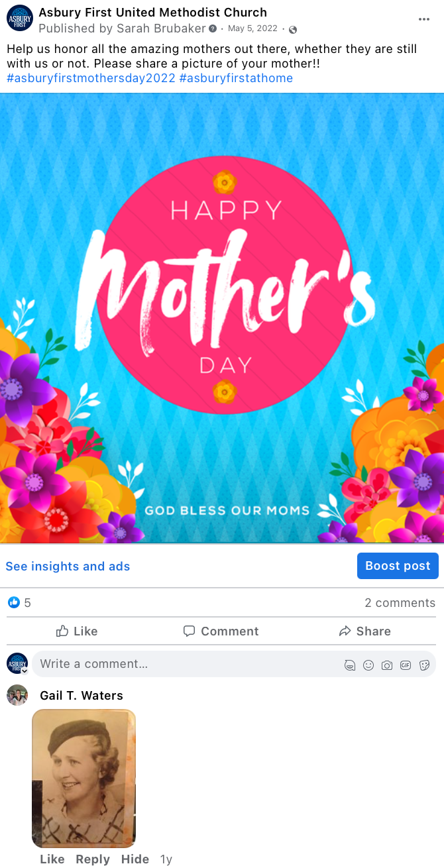Share the Mother's Day post

[364, 631]
